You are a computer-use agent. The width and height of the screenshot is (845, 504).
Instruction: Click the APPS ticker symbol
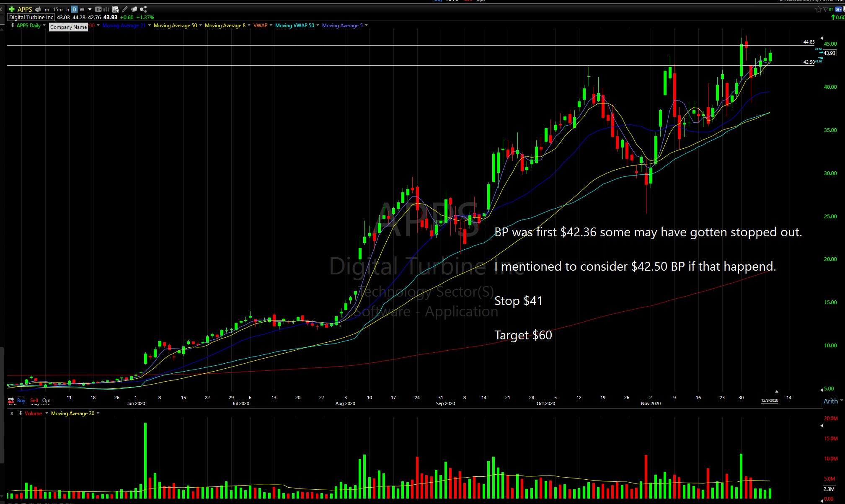pyautogui.click(x=25, y=9)
